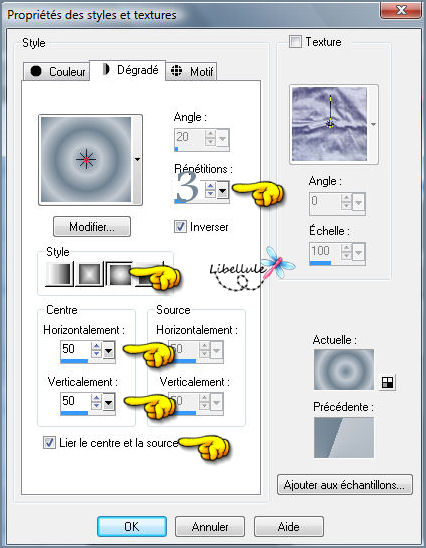This screenshot has height=548, width=426.
Task: Select the linear gradient style icon
Action: pos(59,274)
